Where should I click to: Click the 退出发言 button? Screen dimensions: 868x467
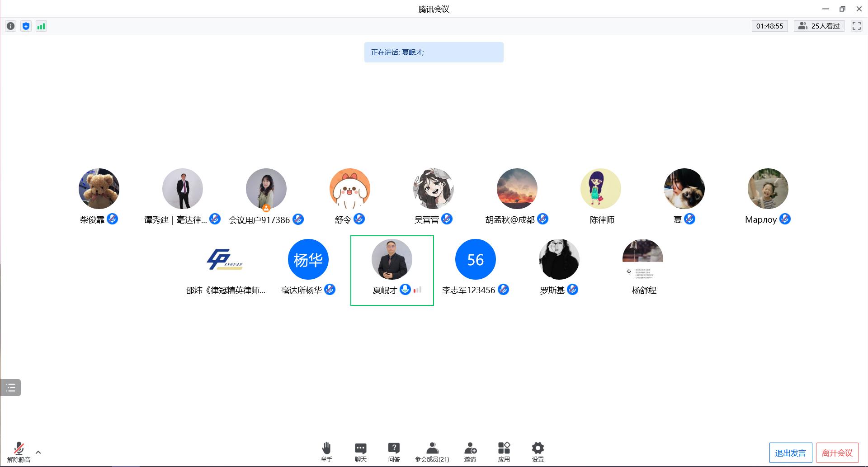point(791,453)
